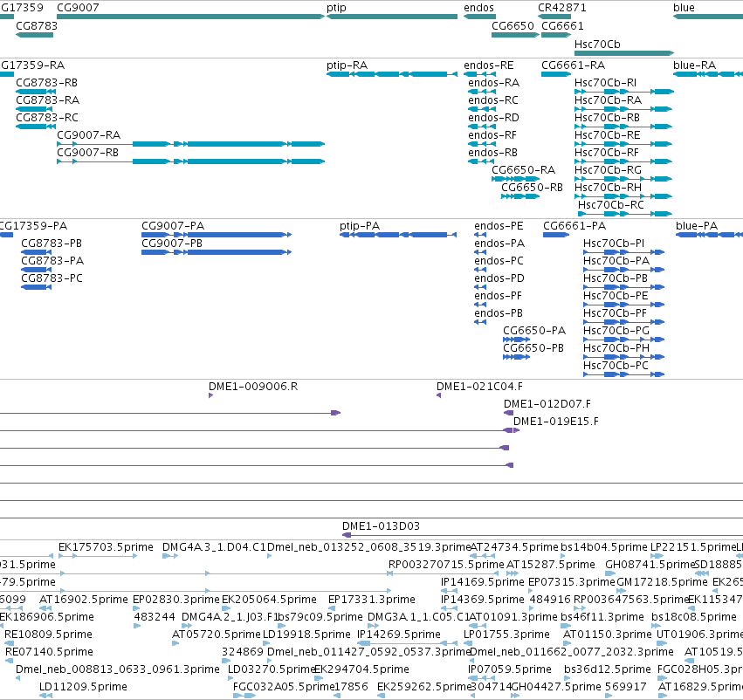This screenshot has height=700, width=743.
Task: Click the blue-RA transcript label
Action: coord(694,65)
